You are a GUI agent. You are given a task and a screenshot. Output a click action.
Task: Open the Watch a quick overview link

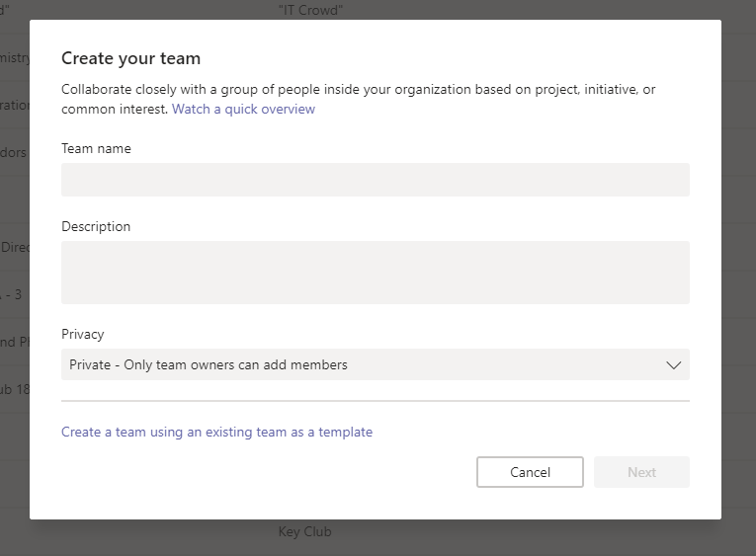(243, 109)
